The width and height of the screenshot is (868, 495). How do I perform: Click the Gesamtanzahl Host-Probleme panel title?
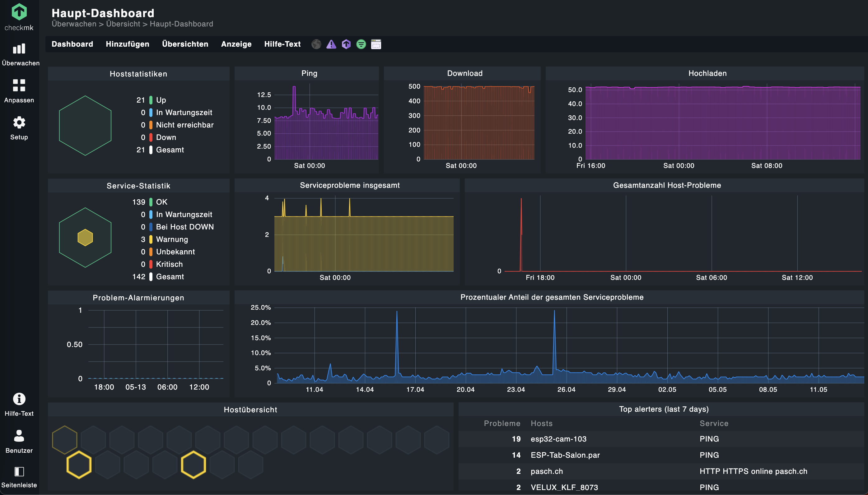[x=667, y=185]
